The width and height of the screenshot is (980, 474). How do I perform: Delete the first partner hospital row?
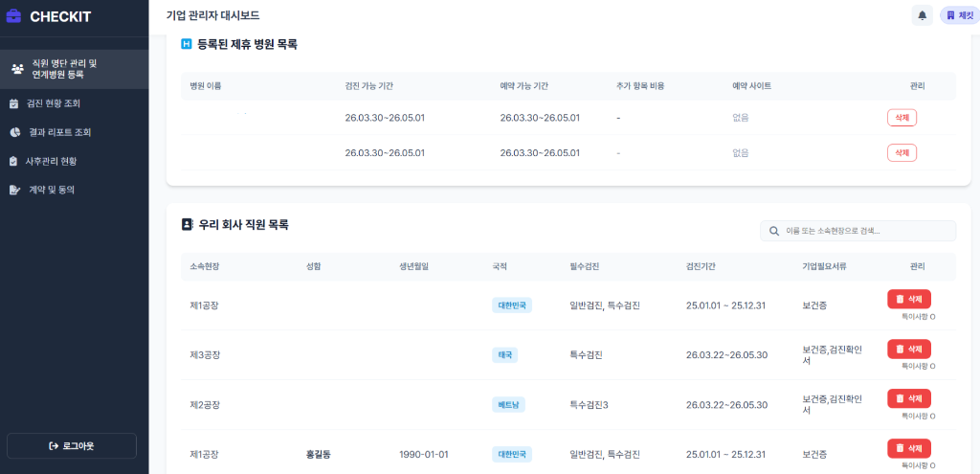(x=902, y=118)
